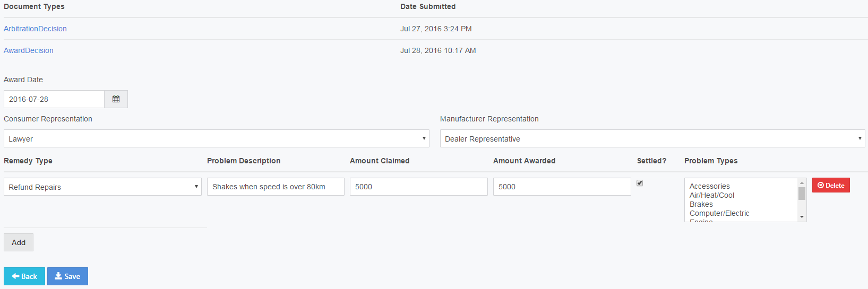Click the Add button to add a remedy
The height and width of the screenshot is (289, 868).
[x=19, y=242]
